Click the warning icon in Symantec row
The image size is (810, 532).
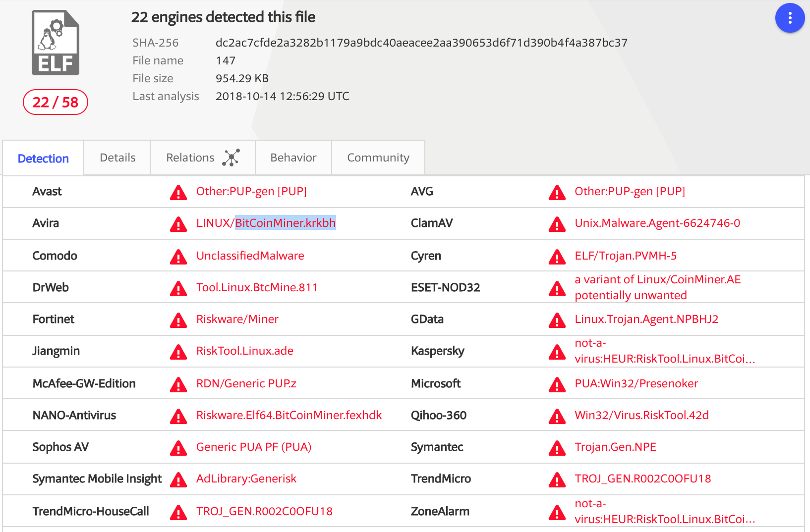point(557,448)
